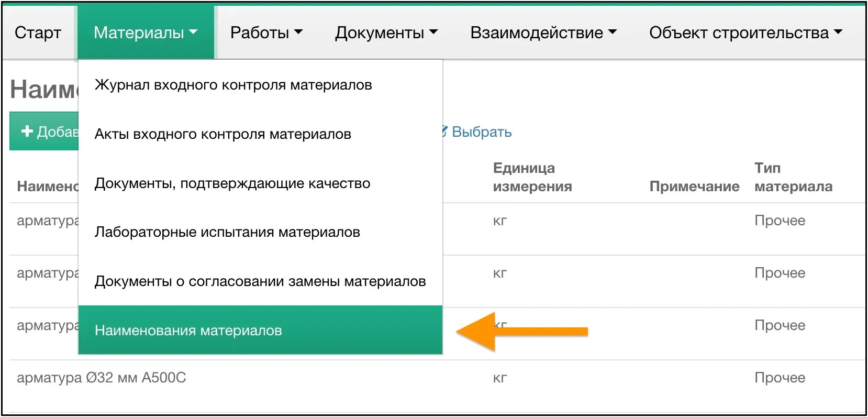This screenshot has height=417, width=868.
Task: Click the Примечание column header
Action: tap(695, 186)
